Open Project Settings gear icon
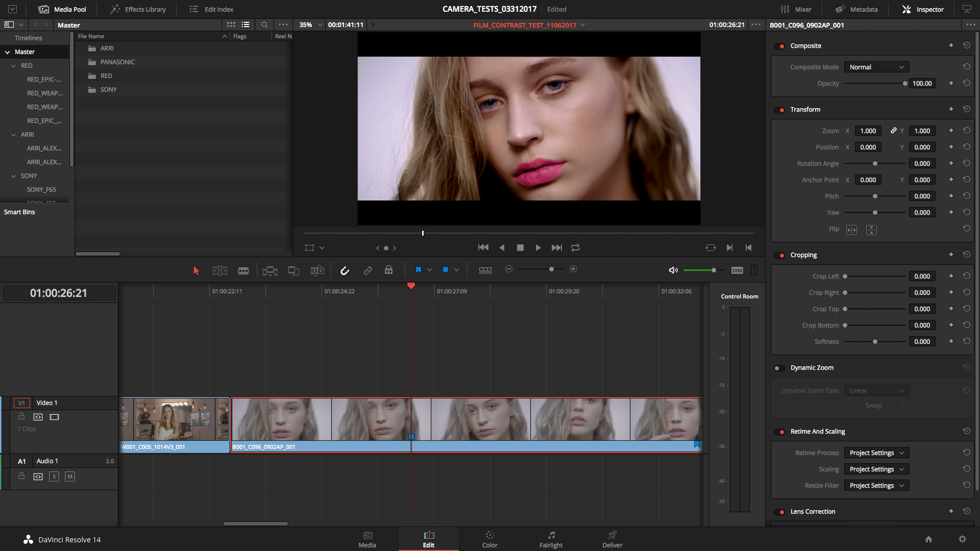Screen dimensions: 980x551 (962, 539)
